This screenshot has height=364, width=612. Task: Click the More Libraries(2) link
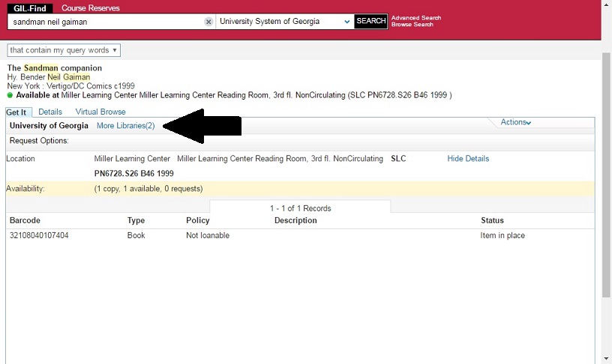click(x=125, y=126)
